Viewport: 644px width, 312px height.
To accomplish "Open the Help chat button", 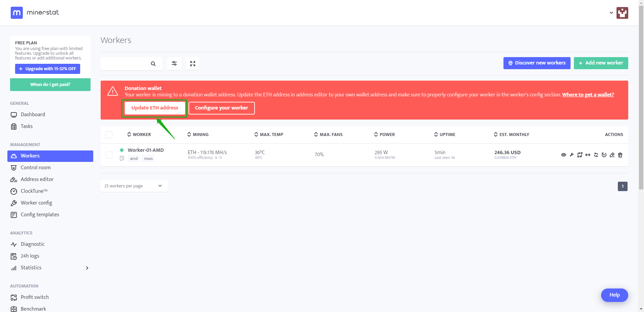I will click(614, 295).
